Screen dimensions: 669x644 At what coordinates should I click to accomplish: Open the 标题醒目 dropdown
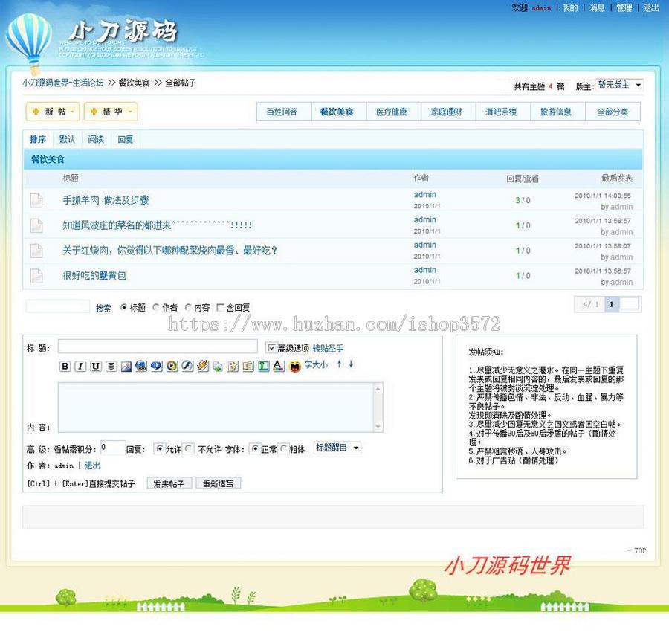coord(337,448)
